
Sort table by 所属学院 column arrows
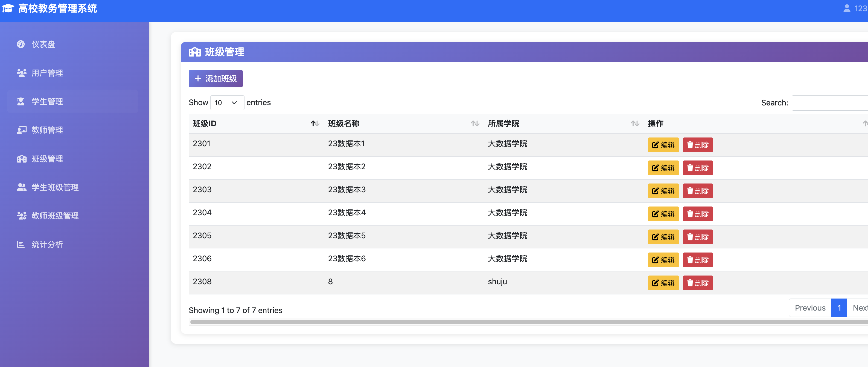coord(635,124)
